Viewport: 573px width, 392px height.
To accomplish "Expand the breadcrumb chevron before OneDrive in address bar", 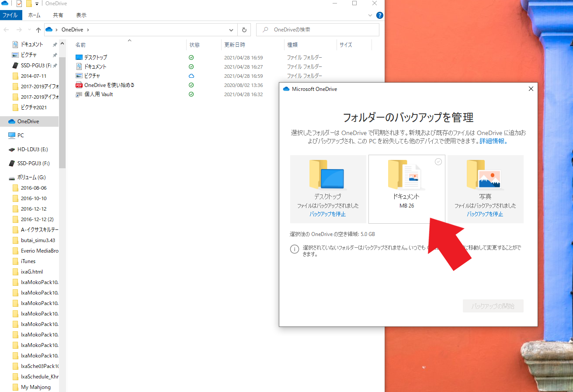I will (x=57, y=30).
